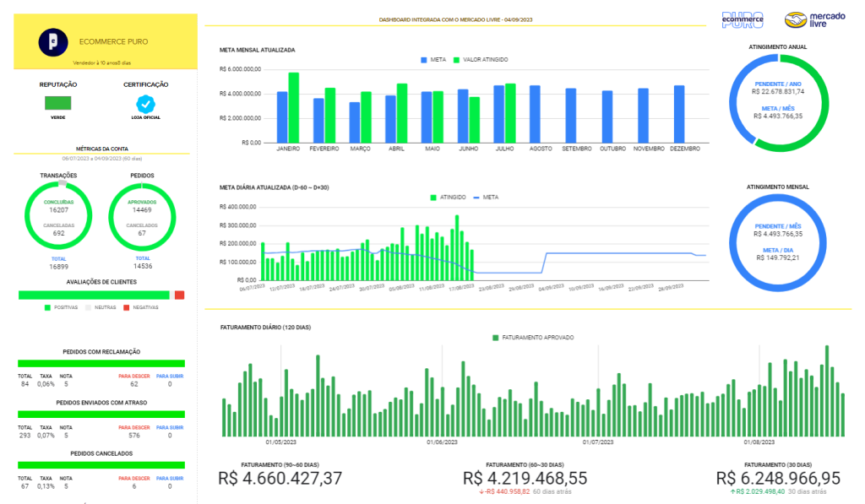Click the Loja Oficial blue checkmark badge

(x=145, y=104)
